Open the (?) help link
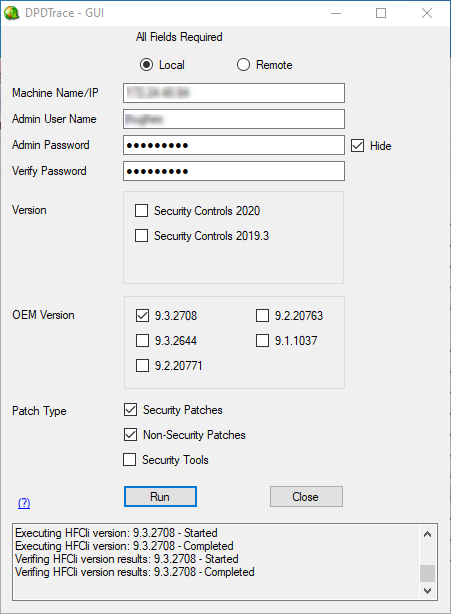The height and width of the screenshot is (614, 451). click(x=24, y=502)
